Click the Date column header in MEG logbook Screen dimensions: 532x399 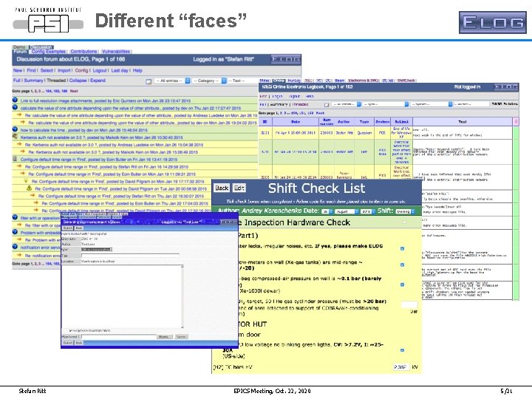coord(296,122)
